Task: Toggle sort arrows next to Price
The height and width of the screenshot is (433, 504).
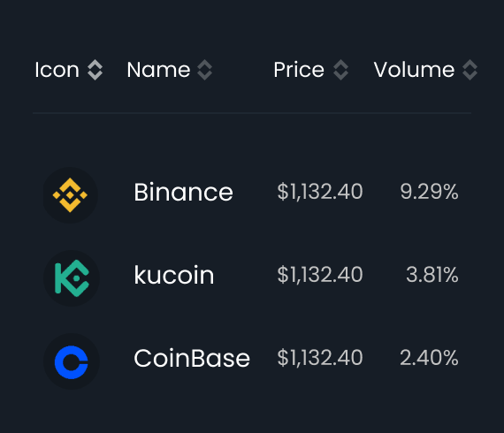Action: pyautogui.click(x=341, y=70)
